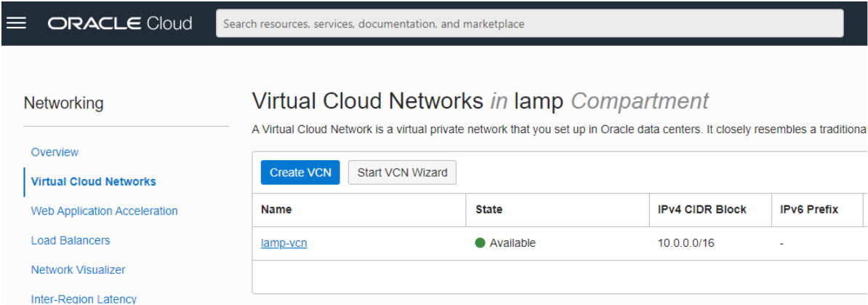The image size is (868, 305).
Task: Click the Oracle Cloud logo
Action: coord(119,23)
